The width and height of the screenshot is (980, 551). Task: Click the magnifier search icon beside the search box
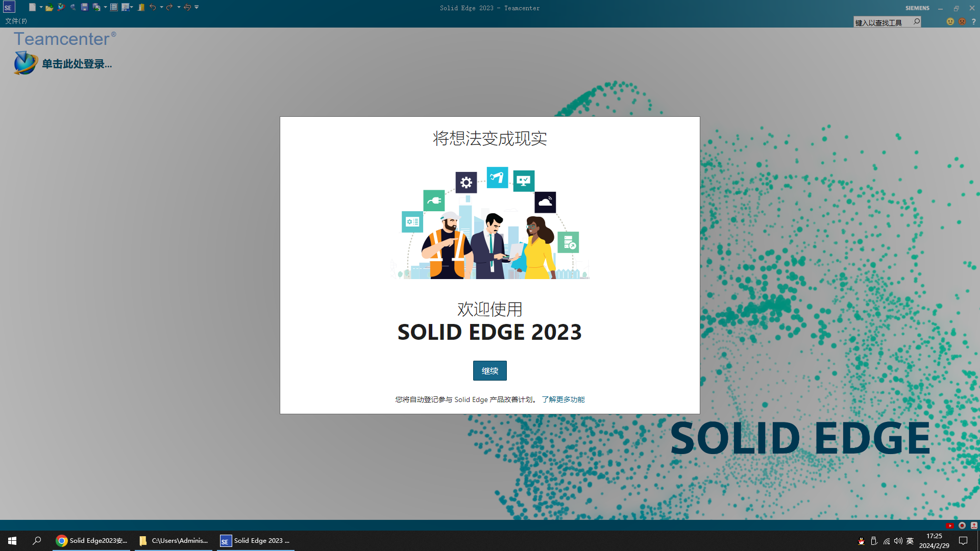coord(916,21)
